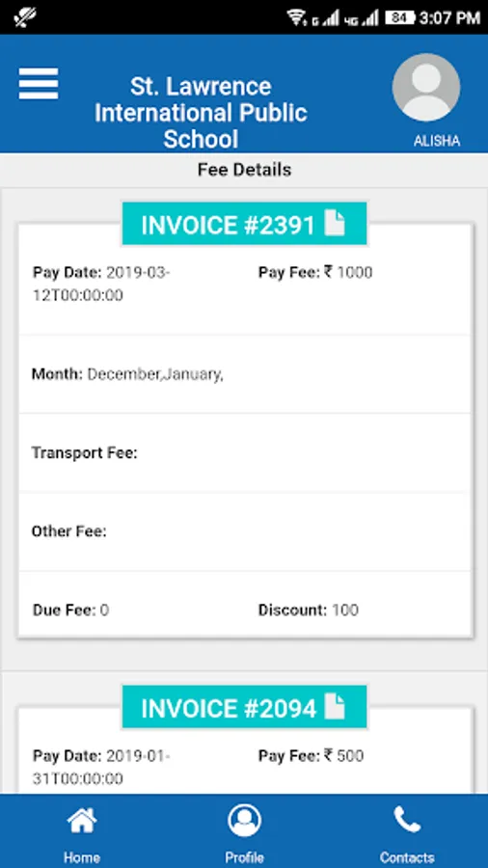
Task: Tap the St. Lawrence International school title
Action: coord(201,113)
